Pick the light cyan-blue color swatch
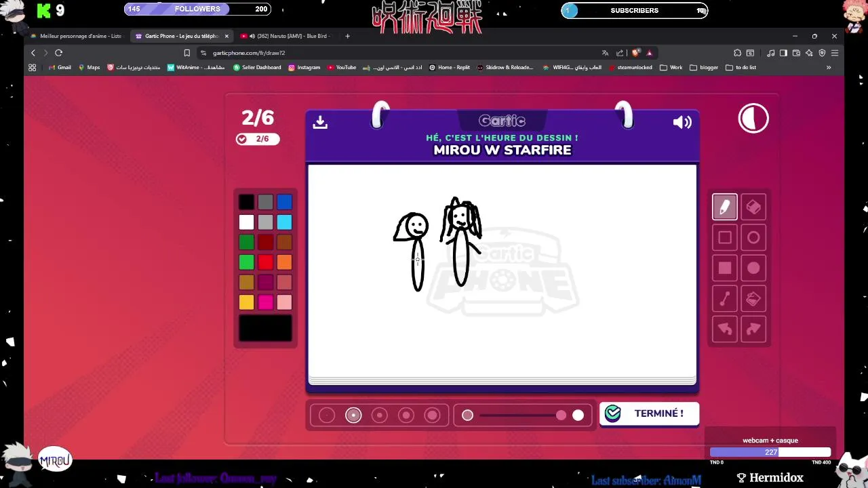 tap(284, 222)
